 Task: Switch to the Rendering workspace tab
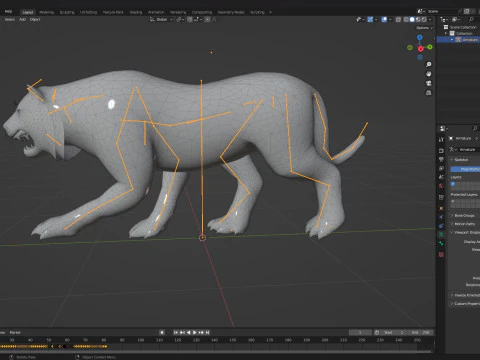tap(178, 12)
